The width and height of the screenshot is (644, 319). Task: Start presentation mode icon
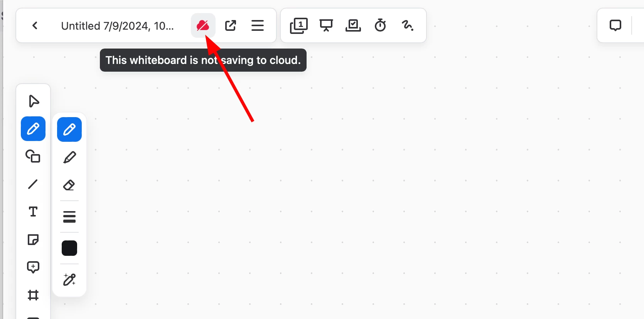326,25
